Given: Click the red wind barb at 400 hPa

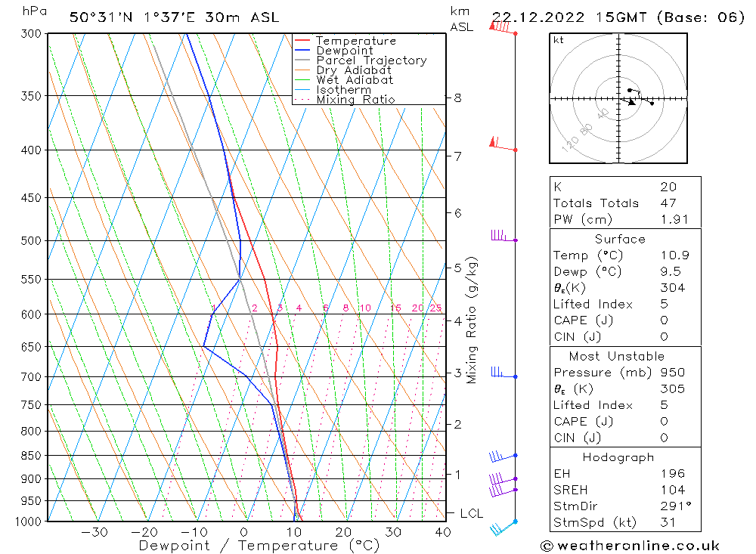Looking at the screenshot, I should pos(503,144).
